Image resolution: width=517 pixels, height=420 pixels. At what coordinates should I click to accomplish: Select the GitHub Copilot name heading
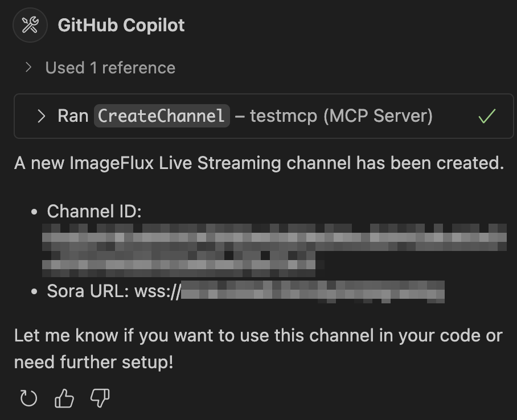(121, 26)
